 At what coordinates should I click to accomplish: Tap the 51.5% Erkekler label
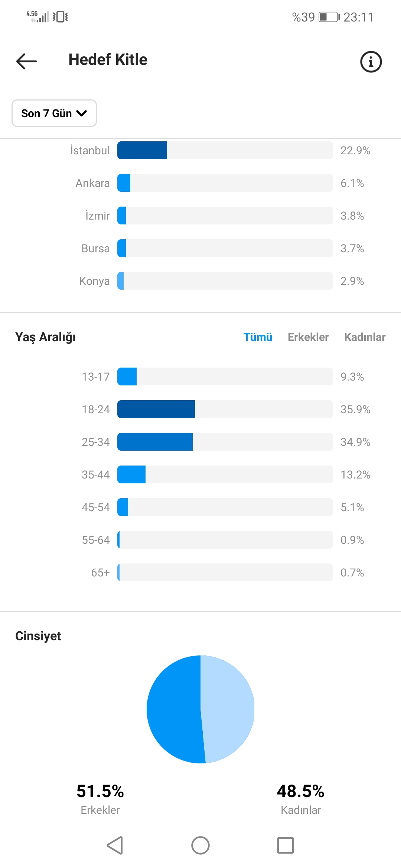tap(100, 799)
